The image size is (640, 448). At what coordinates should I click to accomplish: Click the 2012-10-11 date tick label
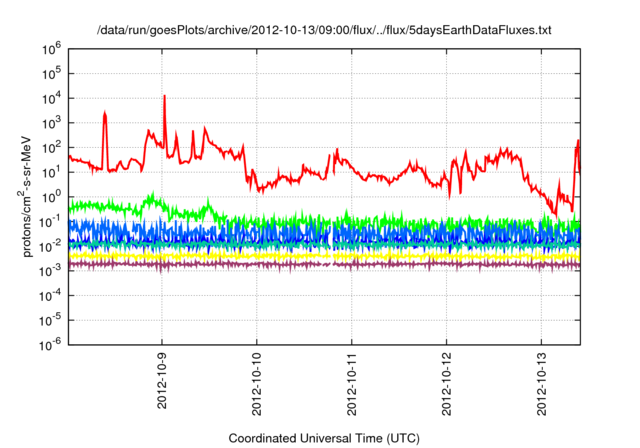[352, 384]
